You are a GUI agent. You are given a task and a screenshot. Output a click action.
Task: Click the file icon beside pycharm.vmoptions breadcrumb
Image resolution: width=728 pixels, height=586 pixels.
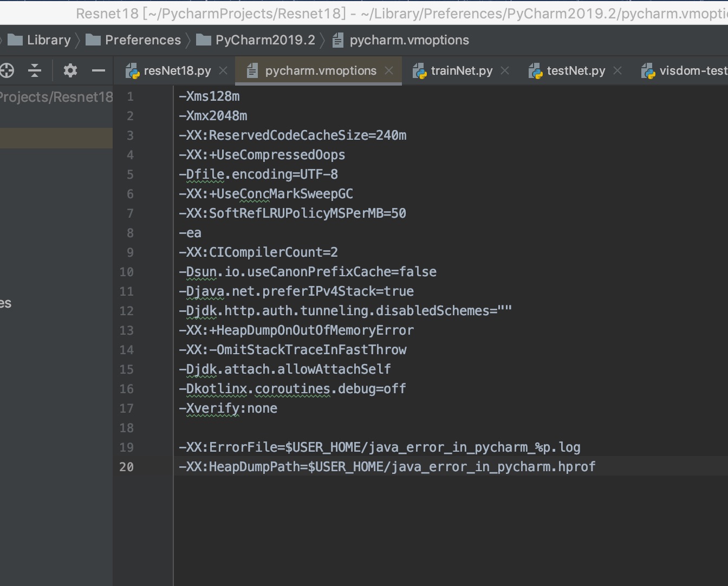(x=339, y=40)
